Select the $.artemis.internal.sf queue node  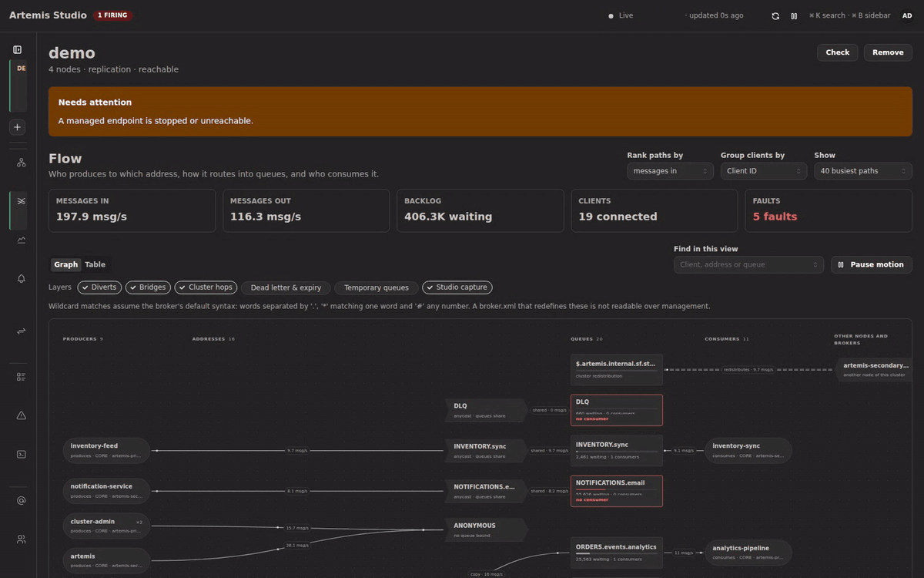click(617, 370)
